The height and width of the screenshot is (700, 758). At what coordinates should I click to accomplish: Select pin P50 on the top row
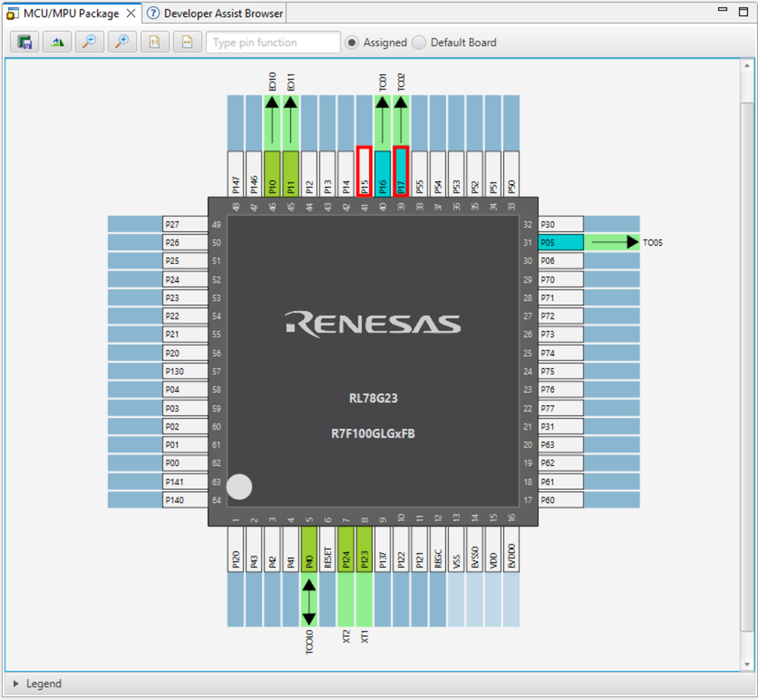pyautogui.click(x=511, y=173)
